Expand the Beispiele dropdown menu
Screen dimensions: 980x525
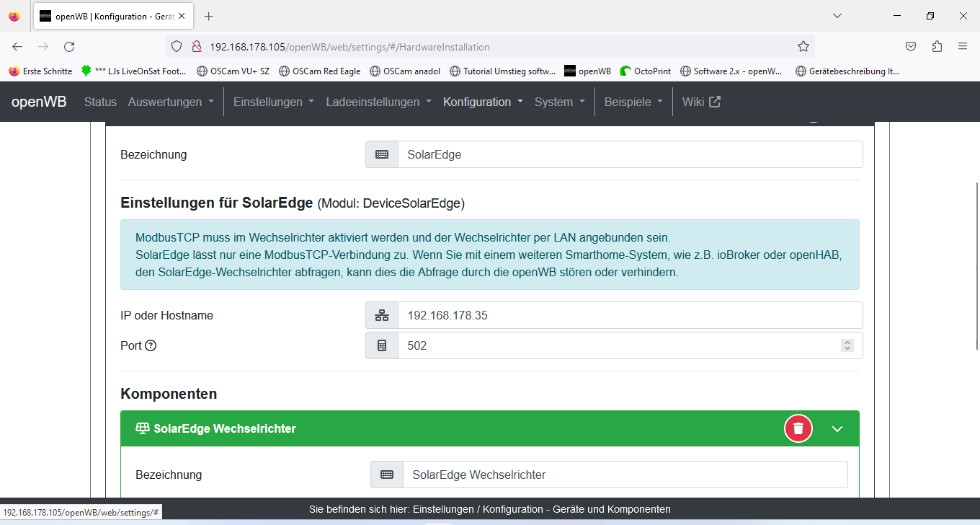point(634,102)
